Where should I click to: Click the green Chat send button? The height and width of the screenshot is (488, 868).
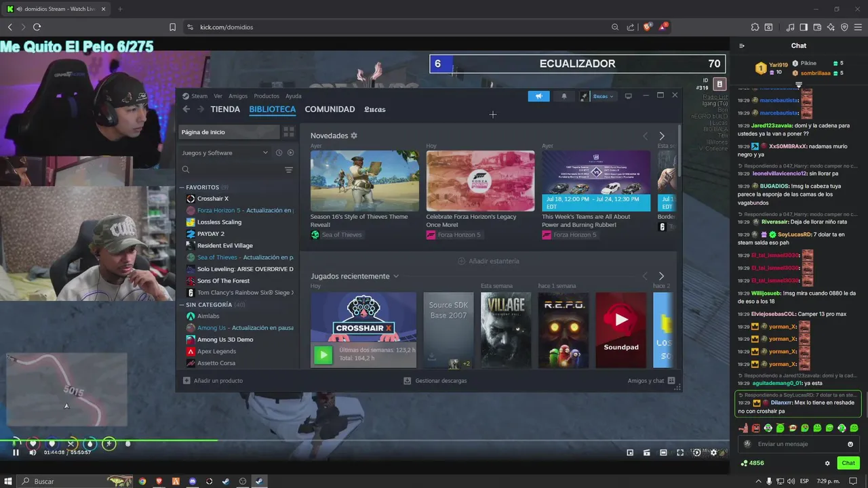848,463
